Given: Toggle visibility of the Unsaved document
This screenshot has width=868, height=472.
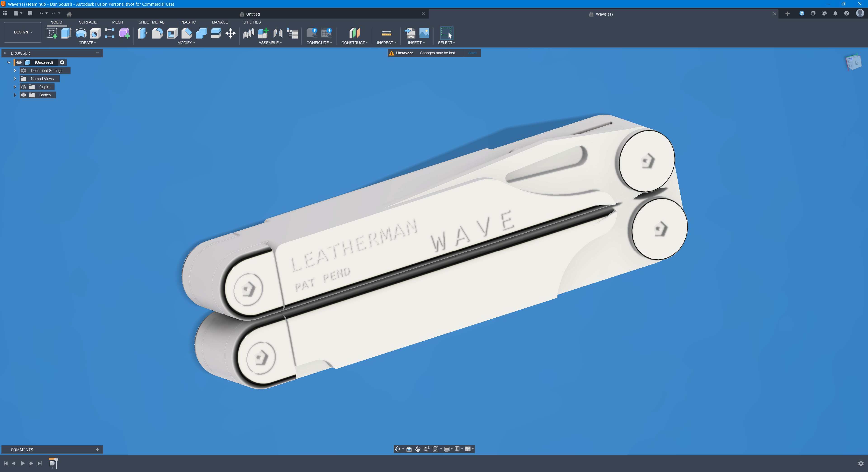Looking at the screenshot, I should [x=19, y=62].
